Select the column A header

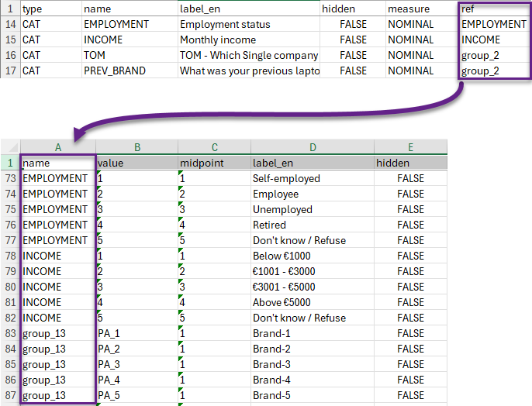tap(58, 147)
